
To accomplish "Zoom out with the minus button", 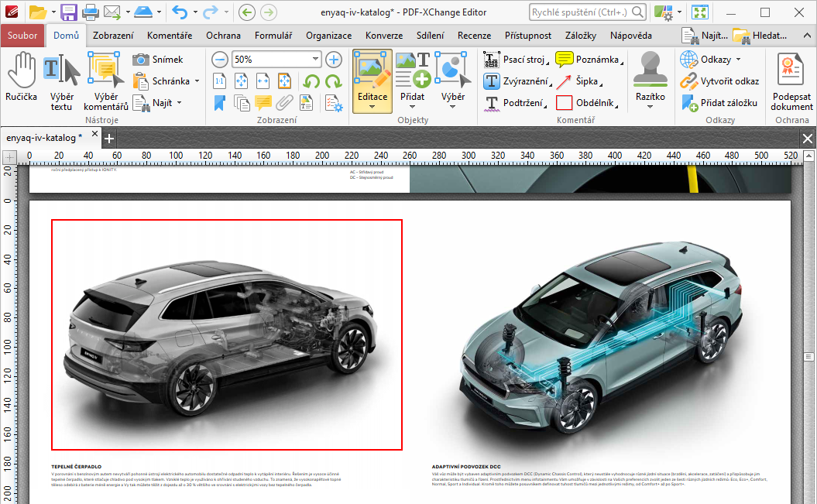I will (x=220, y=60).
